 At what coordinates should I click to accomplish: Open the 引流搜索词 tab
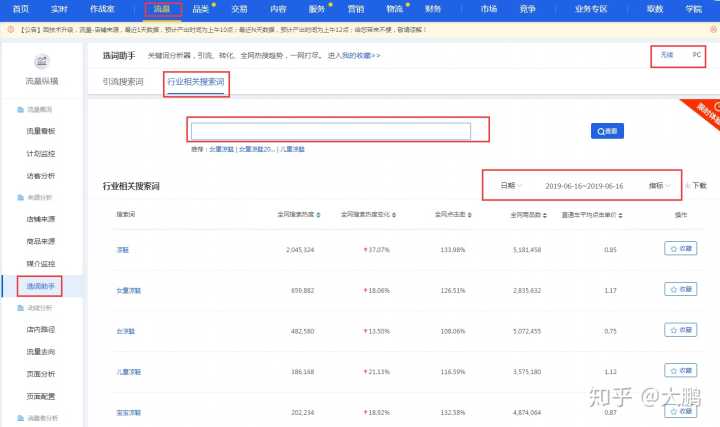(x=123, y=81)
